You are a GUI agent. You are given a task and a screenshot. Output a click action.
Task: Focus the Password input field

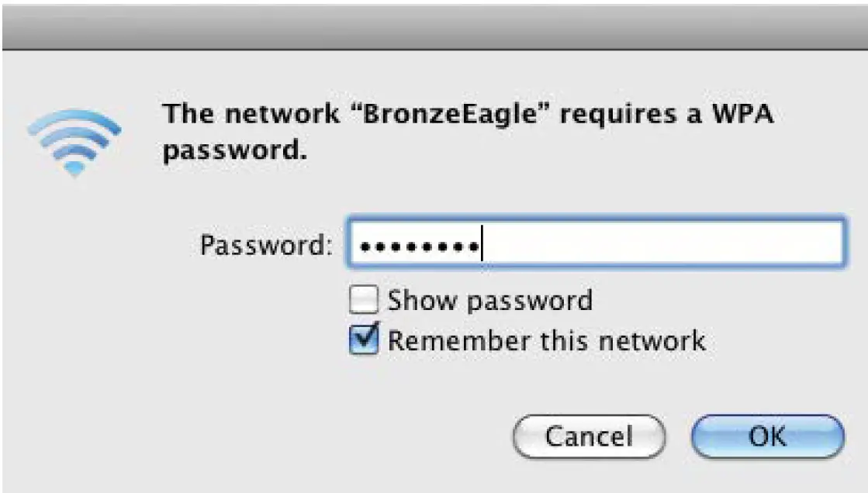pos(593,246)
